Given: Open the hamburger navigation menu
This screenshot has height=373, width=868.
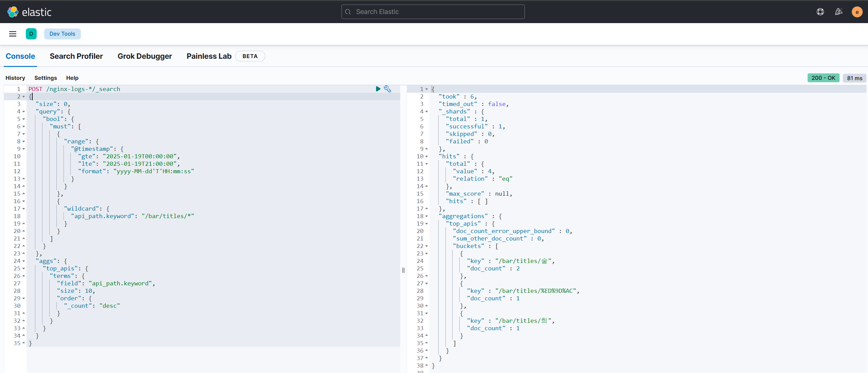Looking at the screenshot, I should coord(13,34).
